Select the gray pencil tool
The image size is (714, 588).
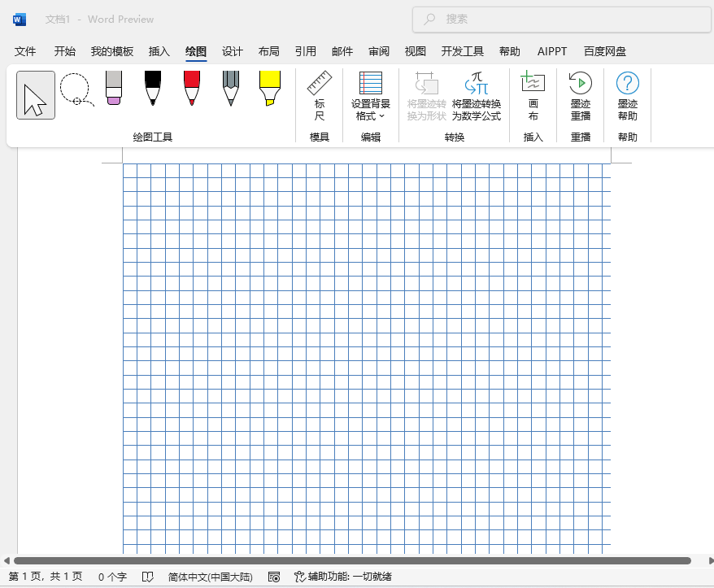tap(231, 88)
